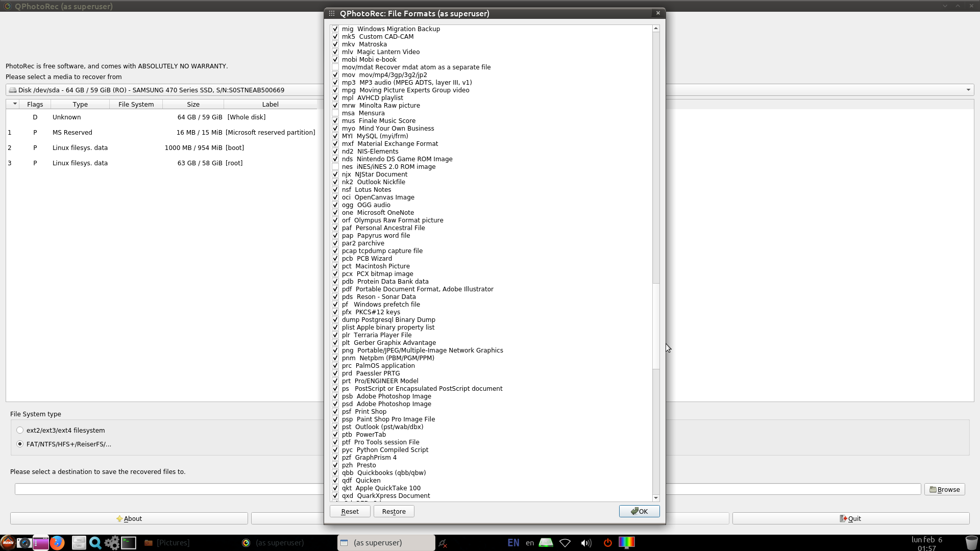The image size is (980, 551).
Task: Click the partition table header arrow expander
Action: click(x=15, y=104)
